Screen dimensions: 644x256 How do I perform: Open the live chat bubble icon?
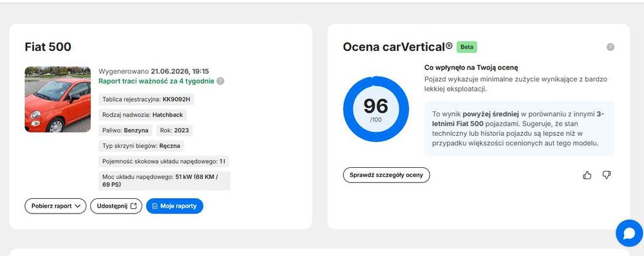pyautogui.click(x=629, y=233)
